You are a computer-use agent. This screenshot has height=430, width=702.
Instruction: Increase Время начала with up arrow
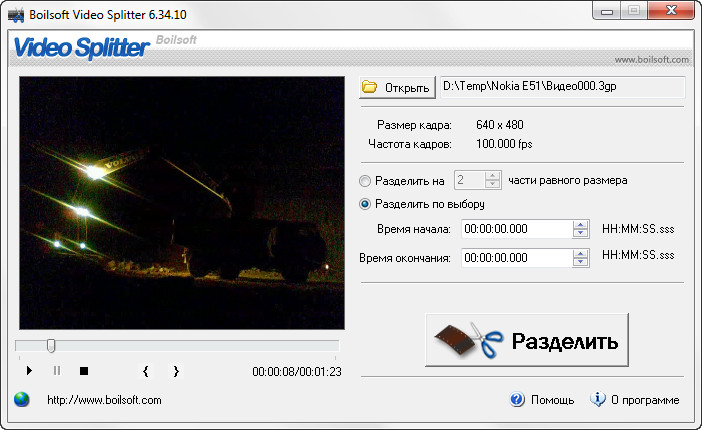[x=580, y=225]
